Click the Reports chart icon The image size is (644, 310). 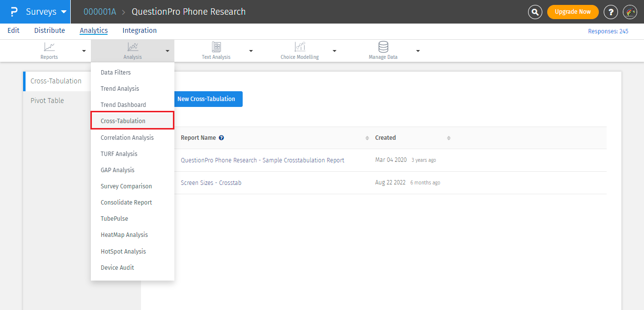coord(49,47)
